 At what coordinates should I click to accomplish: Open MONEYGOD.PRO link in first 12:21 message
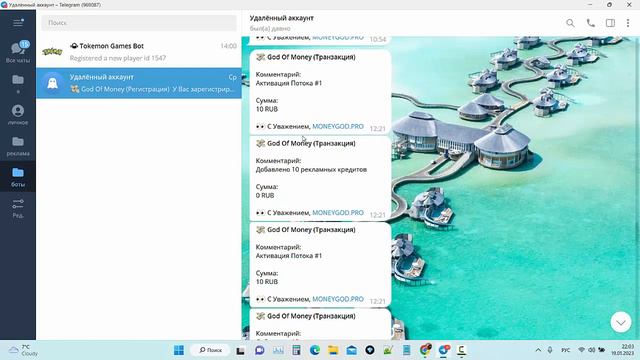coord(338,127)
